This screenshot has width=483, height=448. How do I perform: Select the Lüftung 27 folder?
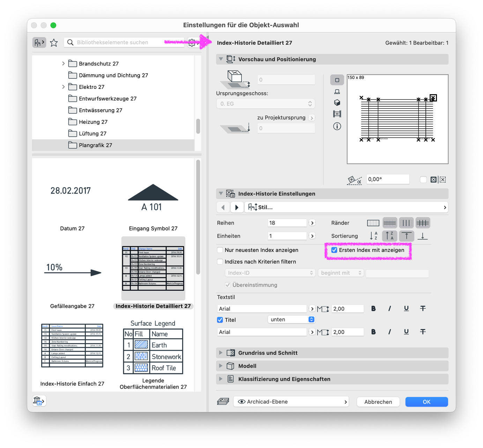coord(113,134)
